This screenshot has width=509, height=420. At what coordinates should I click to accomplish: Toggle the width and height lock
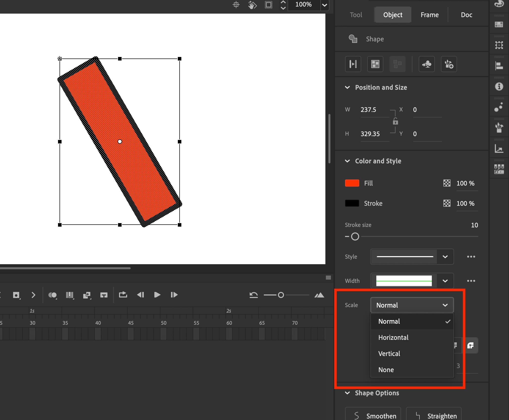(395, 122)
